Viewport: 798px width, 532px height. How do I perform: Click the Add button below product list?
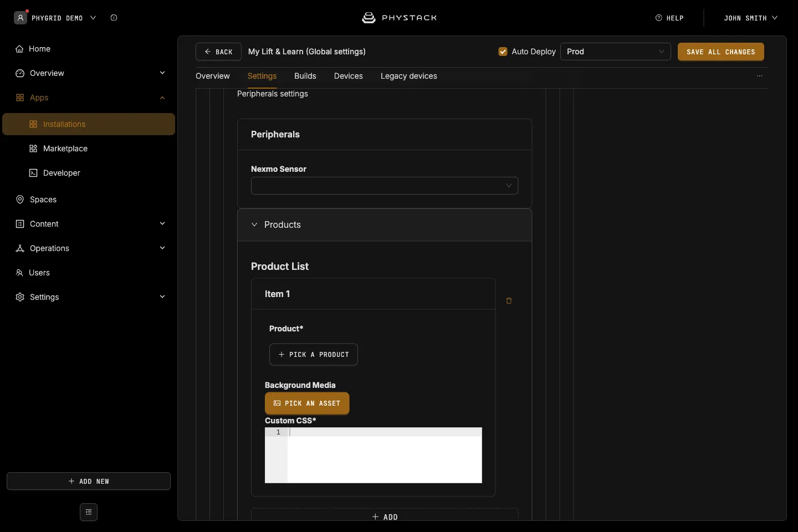pyautogui.click(x=385, y=516)
